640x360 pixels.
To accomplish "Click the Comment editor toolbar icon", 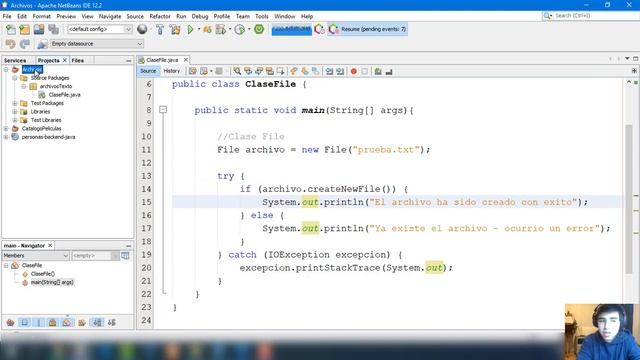I will click(x=378, y=71).
